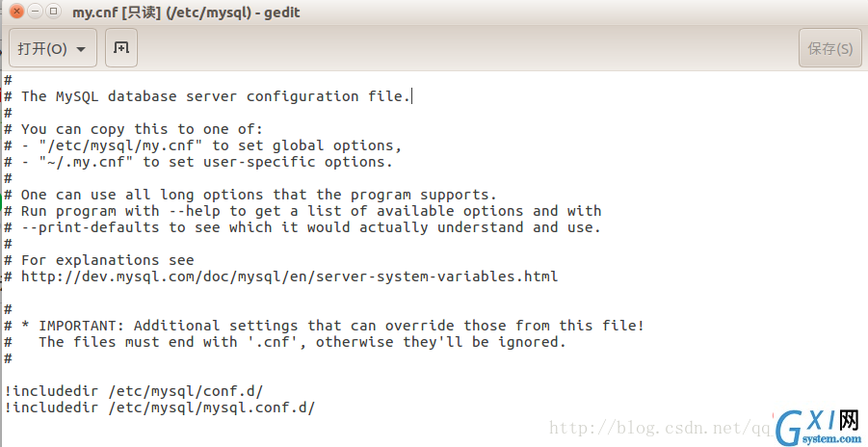Maximize the gedit window

(53, 11)
